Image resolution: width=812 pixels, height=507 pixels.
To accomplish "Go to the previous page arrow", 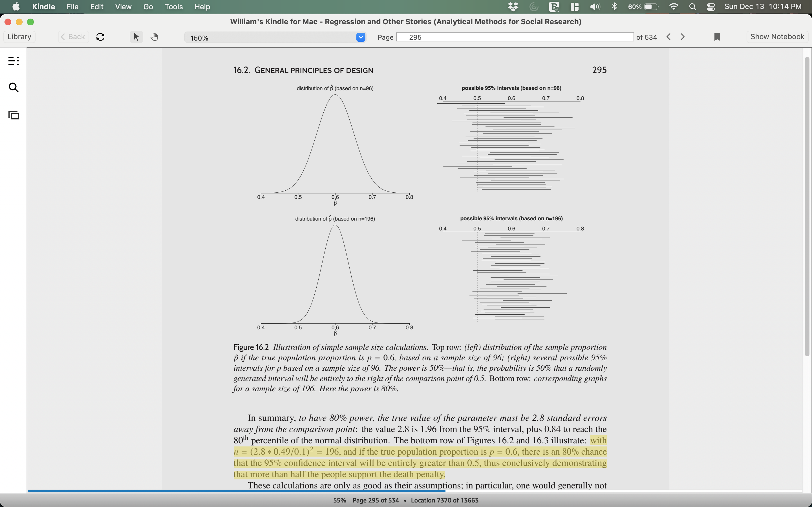I will (668, 37).
